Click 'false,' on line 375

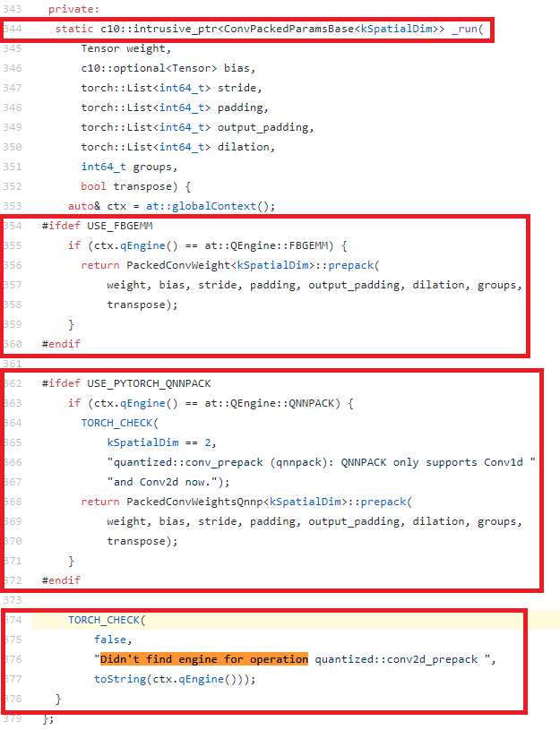[x=113, y=640]
